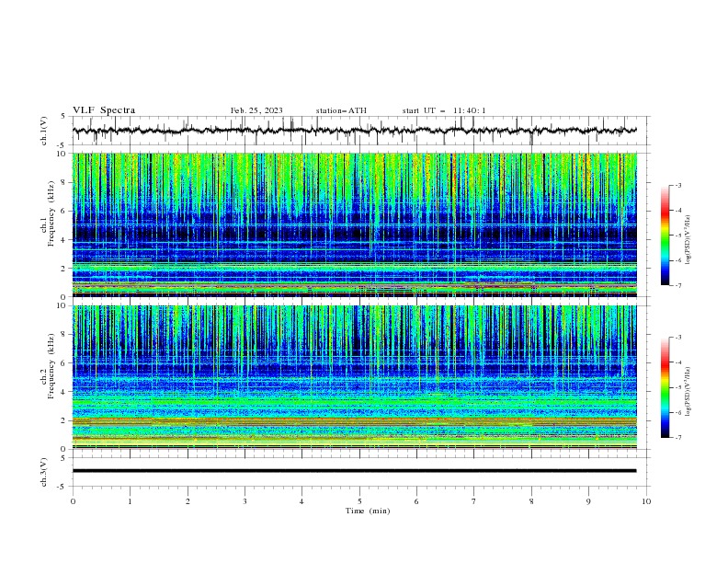Click the "VLF Spectra" plot title

tap(104, 110)
